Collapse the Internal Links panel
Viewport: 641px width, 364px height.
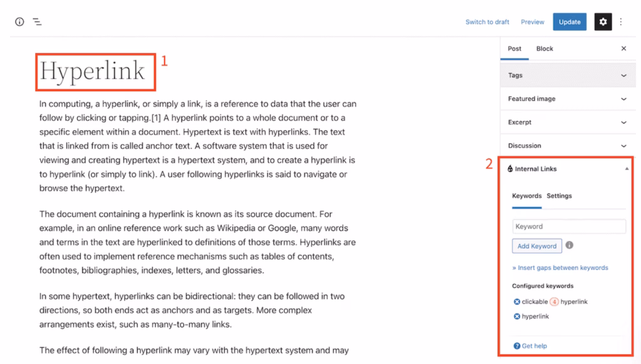coord(628,168)
